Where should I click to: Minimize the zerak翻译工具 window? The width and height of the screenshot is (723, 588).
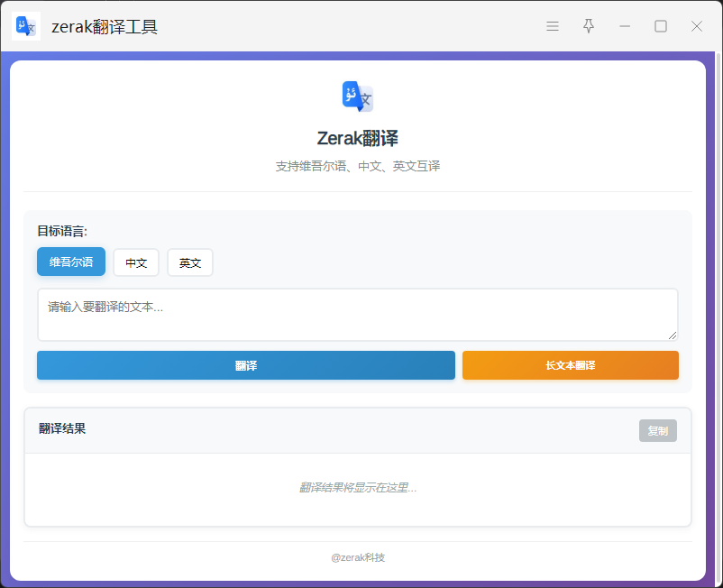click(x=625, y=26)
